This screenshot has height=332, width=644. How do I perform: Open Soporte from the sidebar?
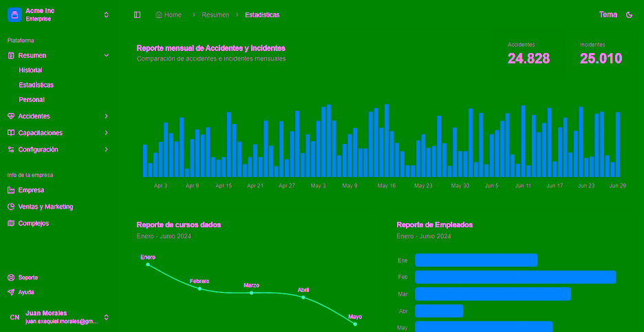tap(28, 278)
